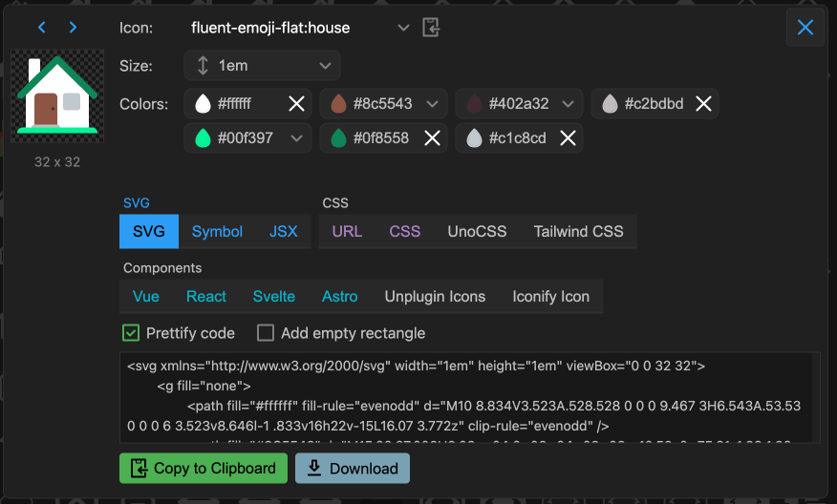
Task: Toggle the Prettify code checkbox
Action: click(x=131, y=333)
